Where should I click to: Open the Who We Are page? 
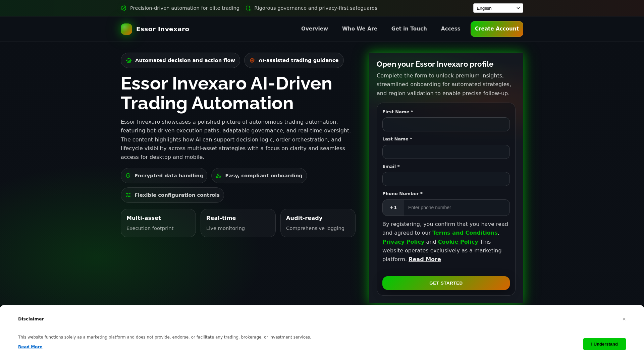point(360,29)
